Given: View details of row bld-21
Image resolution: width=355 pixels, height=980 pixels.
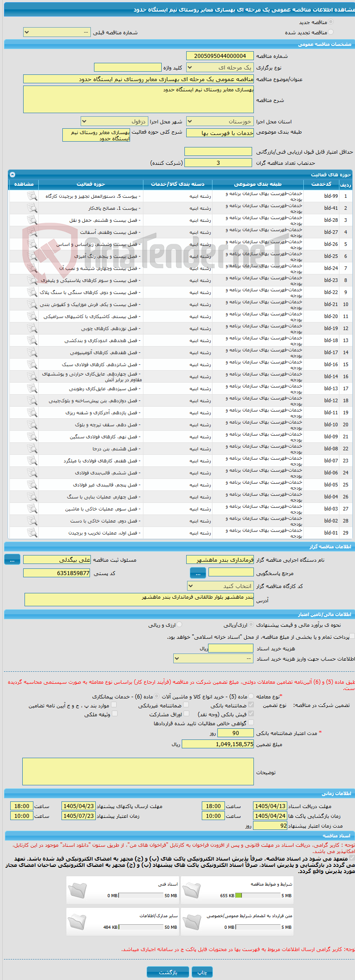Looking at the screenshot, I should pyautogui.click(x=32, y=304).
